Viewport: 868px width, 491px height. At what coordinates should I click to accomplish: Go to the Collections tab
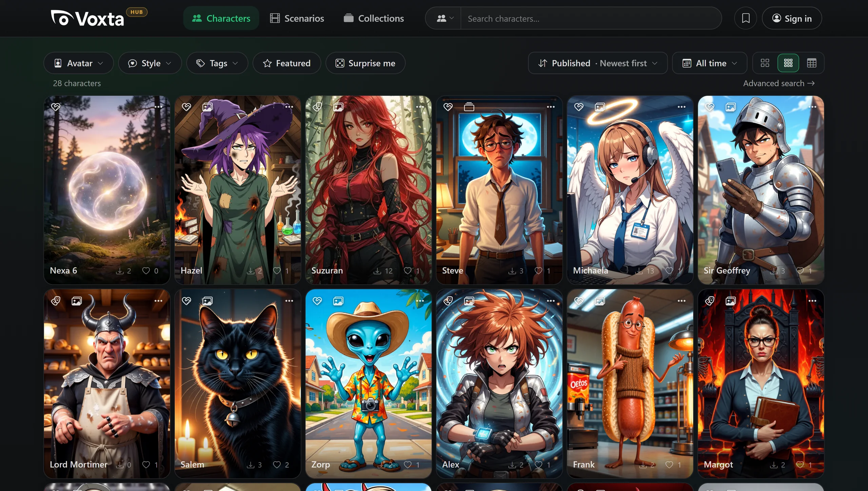tap(374, 18)
